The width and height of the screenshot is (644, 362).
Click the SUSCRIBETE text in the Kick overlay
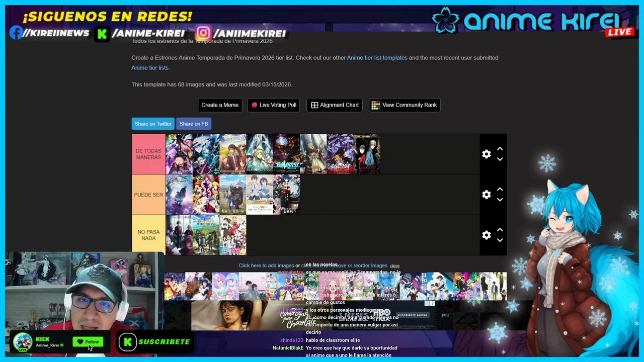[x=164, y=342]
